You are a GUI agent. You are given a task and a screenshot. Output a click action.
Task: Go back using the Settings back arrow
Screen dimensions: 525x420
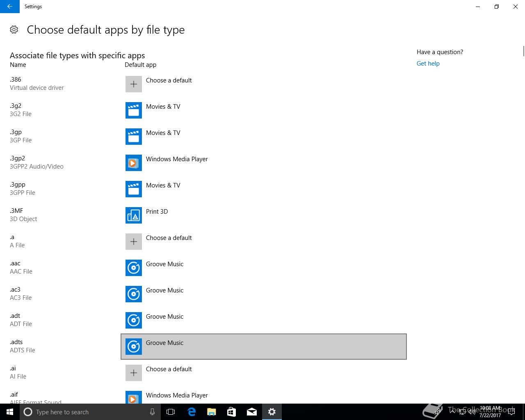[10, 7]
